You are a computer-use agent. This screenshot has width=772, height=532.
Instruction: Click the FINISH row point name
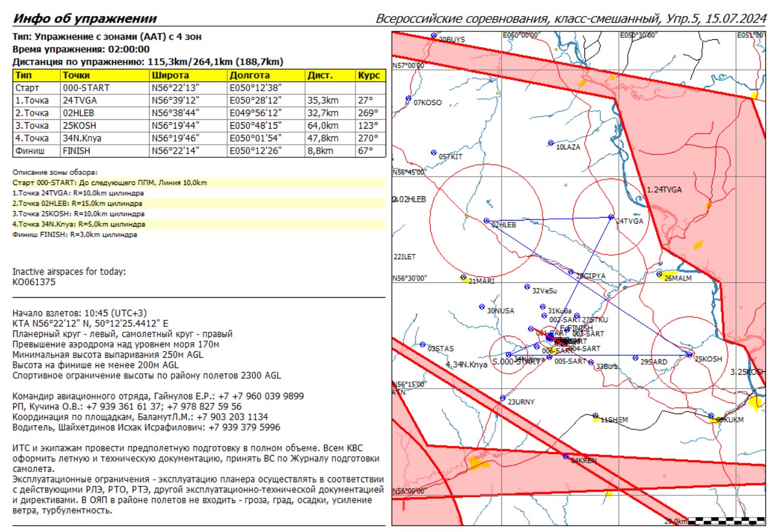(x=76, y=151)
